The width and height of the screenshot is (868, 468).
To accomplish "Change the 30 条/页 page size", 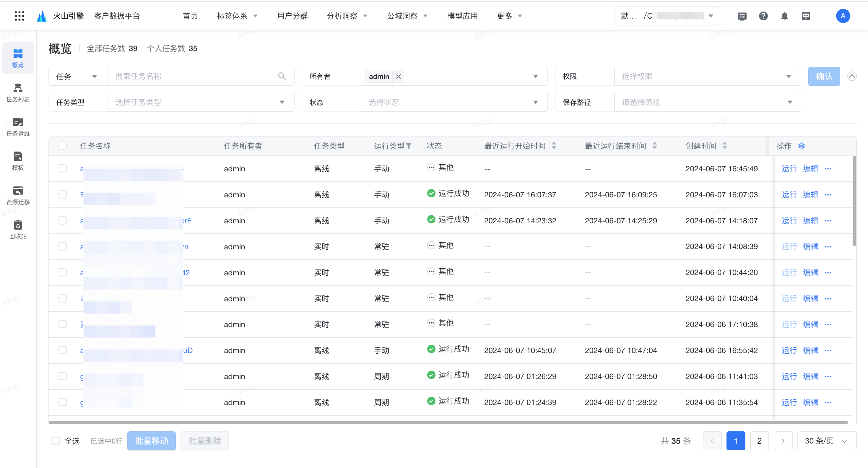I will (827, 441).
